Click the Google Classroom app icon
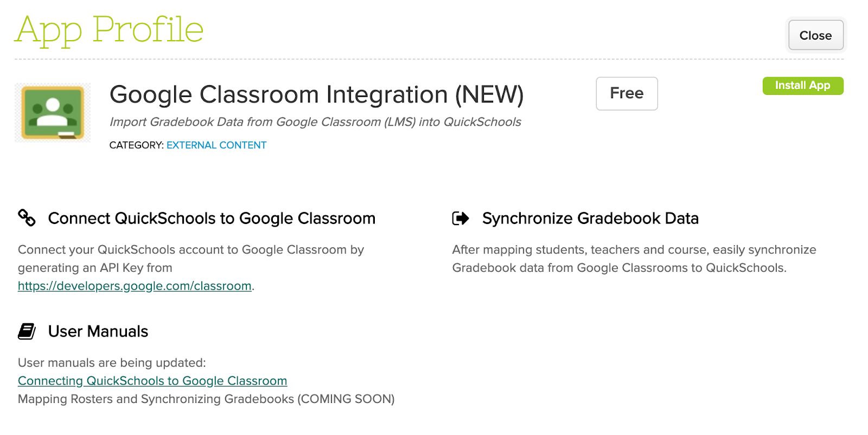The width and height of the screenshot is (868, 435). [53, 113]
